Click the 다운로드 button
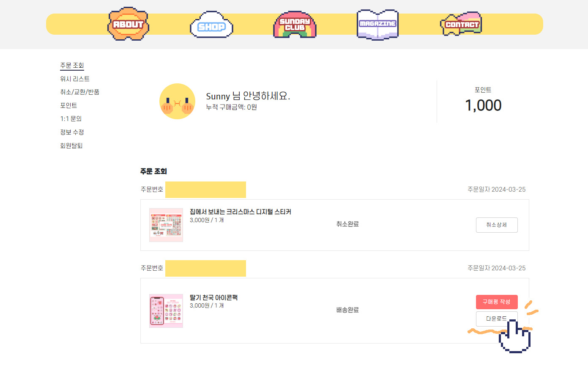The width and height of the screenshot is (588, 371). pos(495,319)
